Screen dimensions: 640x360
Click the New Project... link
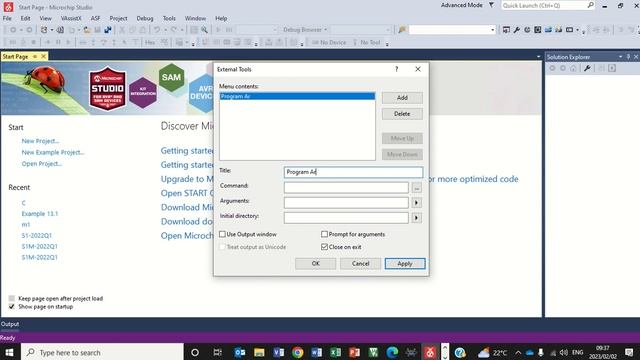click(40, 141)
